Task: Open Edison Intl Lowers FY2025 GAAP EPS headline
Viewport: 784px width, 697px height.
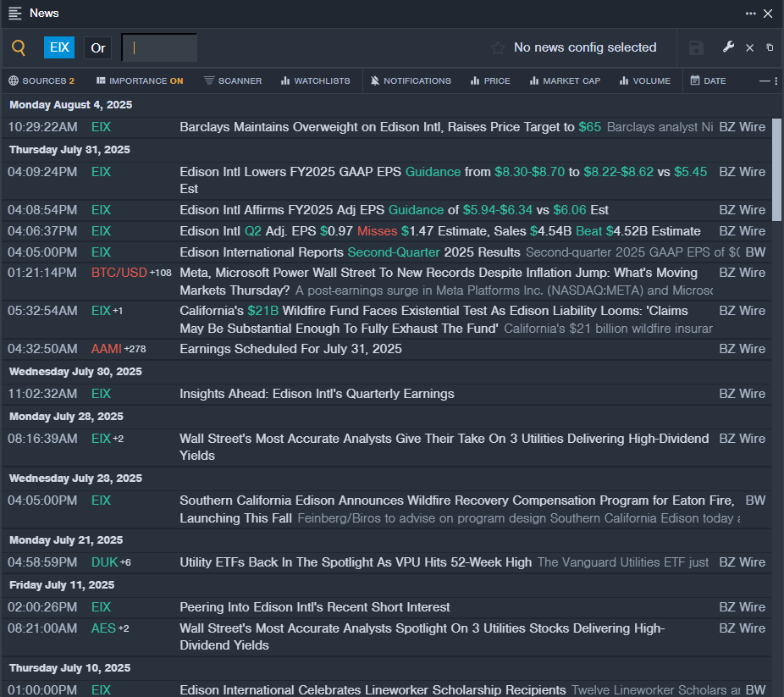Action: pos(443,180)
